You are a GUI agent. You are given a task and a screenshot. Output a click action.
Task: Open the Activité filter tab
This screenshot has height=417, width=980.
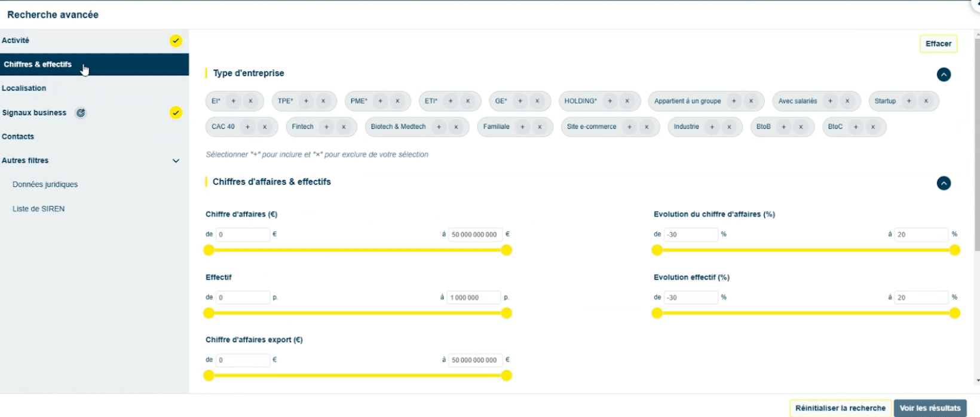pos(94,41)
